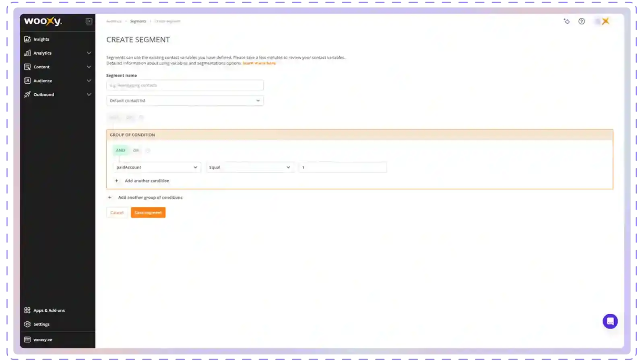Viewport: 644px width, 362px height.
Task: Click the Segment name input field
Action: point(185,85)
